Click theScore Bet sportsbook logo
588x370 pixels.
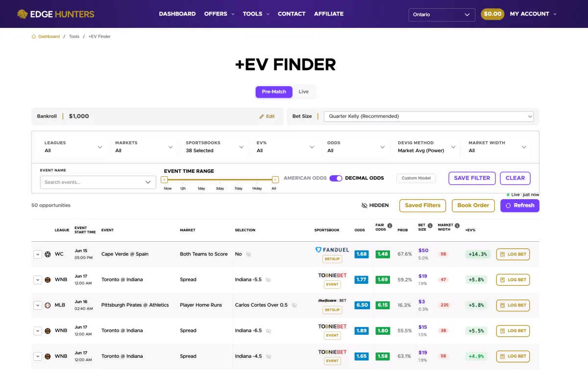tap(332, 301)
